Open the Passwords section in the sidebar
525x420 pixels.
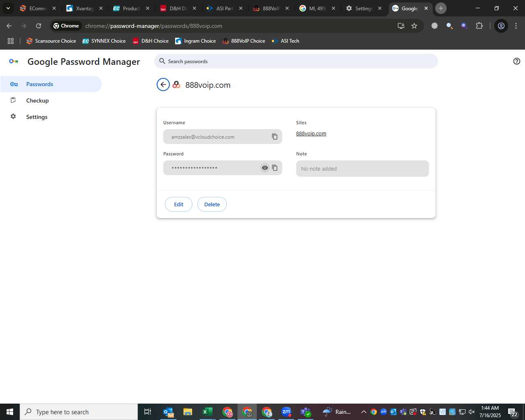tap(51, 84)
